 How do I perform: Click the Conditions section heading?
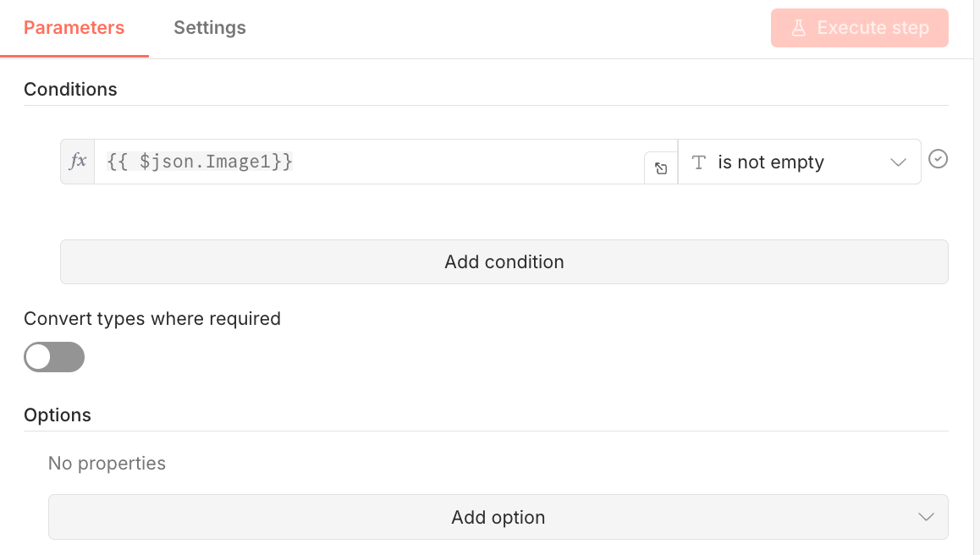[70, 90]
